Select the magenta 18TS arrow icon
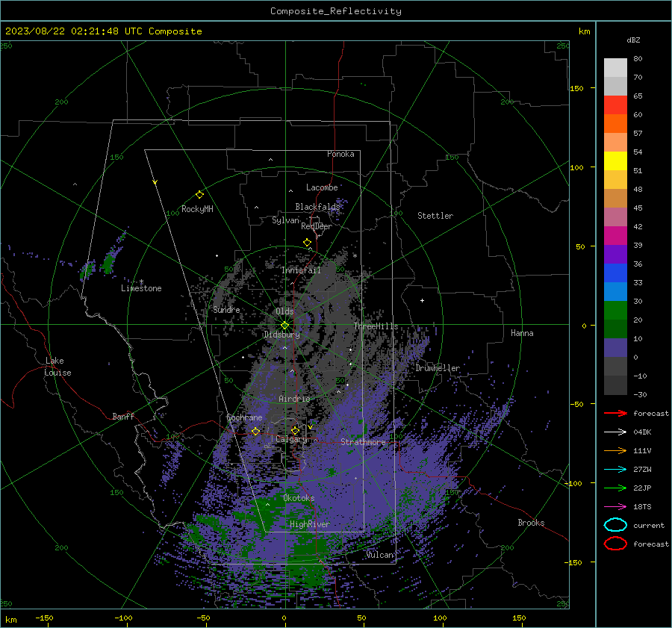 pos(615,507)
